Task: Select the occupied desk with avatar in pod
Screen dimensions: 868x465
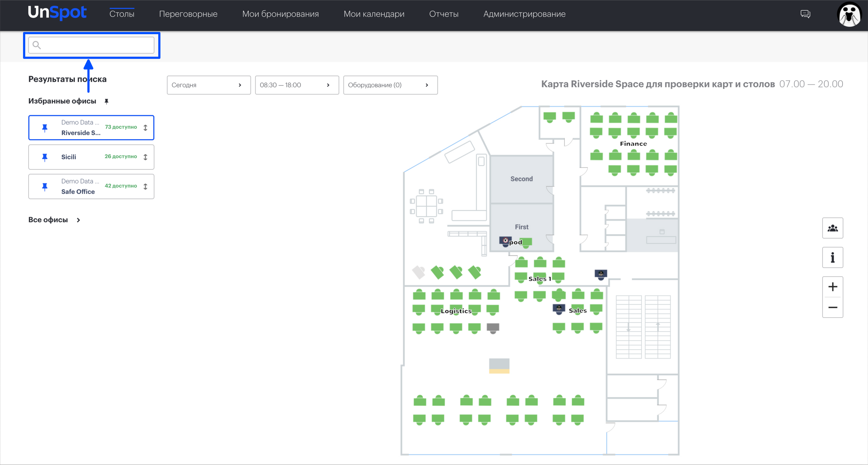Action: click(x=505, y=241)
